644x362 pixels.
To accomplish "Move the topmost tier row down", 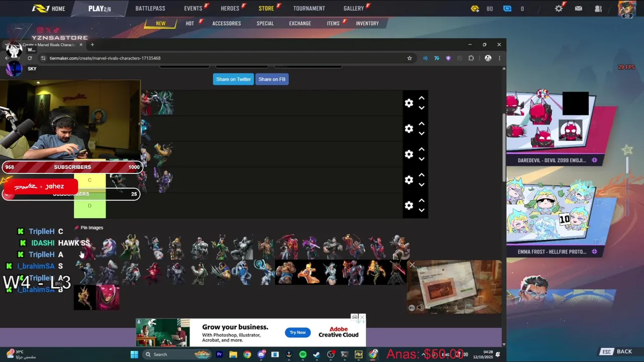I will (x=422, y=108).
